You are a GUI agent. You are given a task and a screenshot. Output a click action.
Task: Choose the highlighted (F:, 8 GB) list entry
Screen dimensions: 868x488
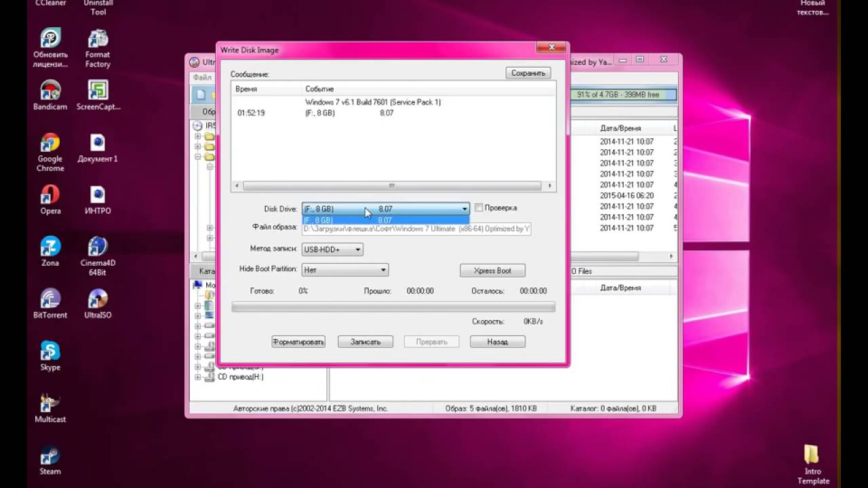click(386, 220)
